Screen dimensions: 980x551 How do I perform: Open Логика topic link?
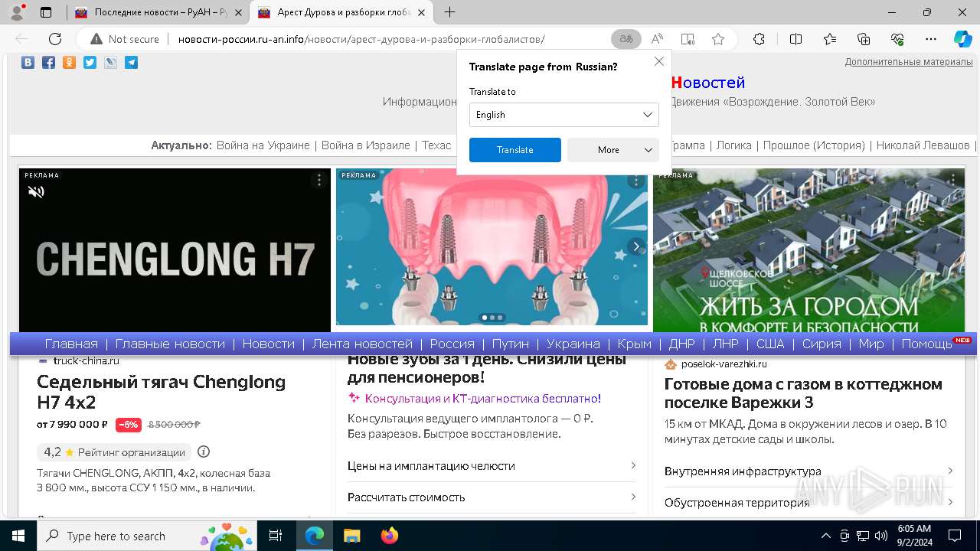[x=733, y=145]
